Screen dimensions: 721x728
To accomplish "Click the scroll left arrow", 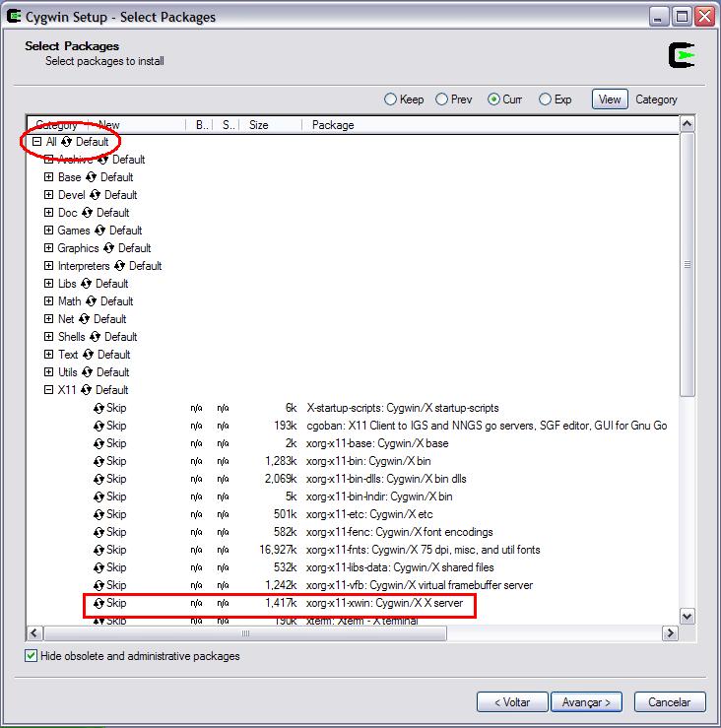I will (34, 633).
